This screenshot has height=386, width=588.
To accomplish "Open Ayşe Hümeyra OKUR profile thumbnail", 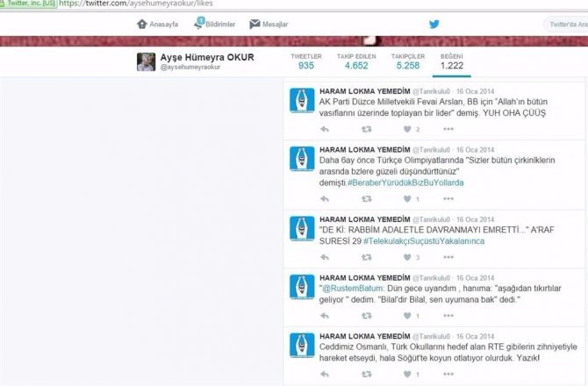I will 147,61.
